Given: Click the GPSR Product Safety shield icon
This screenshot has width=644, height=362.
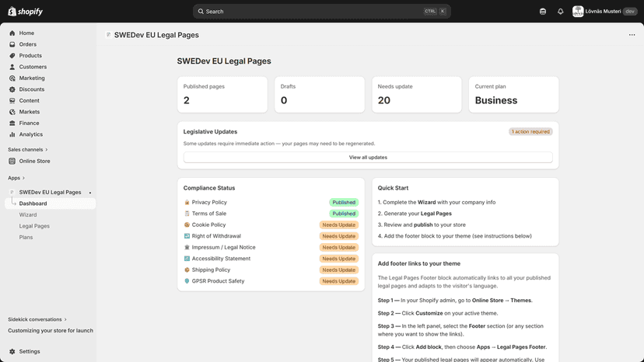Looking at the screenshot, I should (x=187, y=281).
